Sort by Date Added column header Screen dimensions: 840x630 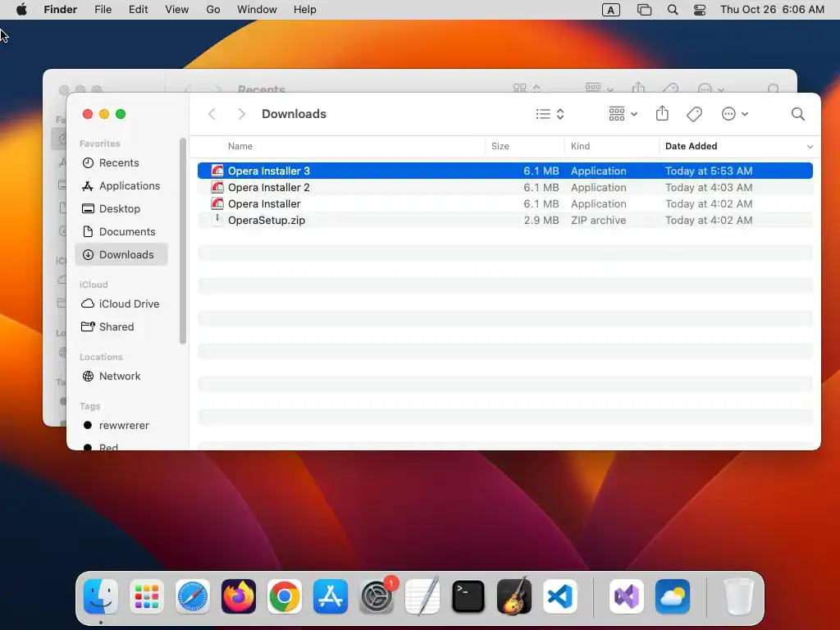(691, 146)
